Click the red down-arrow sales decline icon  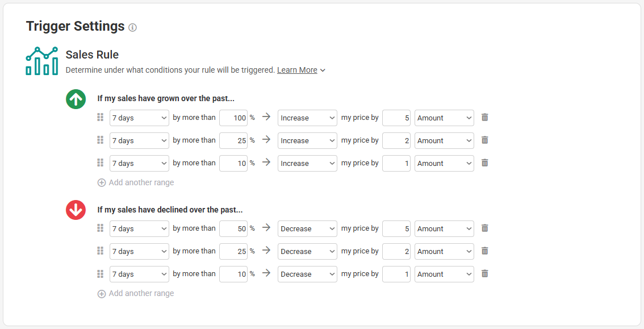tap(76, 210)
